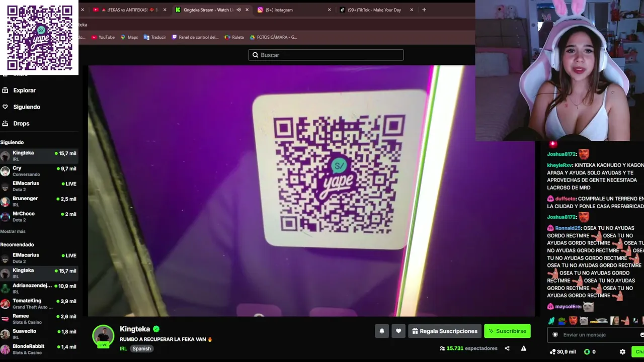Click the 15.731 espectadores viewer count
The image size is (644, 362).
click(x=468, y=348)
